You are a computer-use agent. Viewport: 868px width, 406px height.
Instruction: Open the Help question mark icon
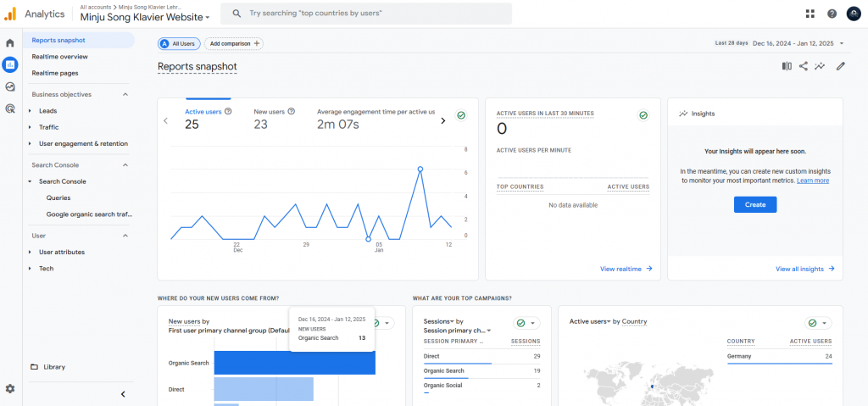[x=832, y=14]
